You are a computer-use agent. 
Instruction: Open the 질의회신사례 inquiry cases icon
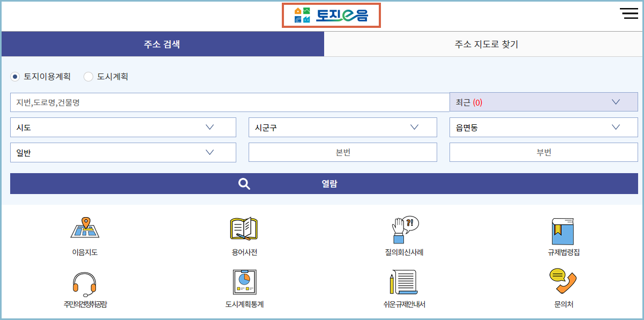point(405,233)
